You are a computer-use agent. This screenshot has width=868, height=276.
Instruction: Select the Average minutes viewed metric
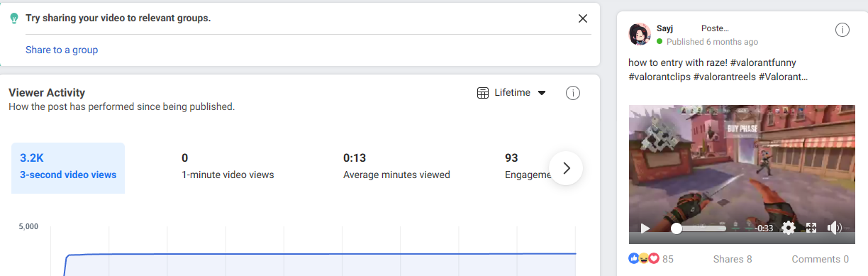(x=396, y=166)
